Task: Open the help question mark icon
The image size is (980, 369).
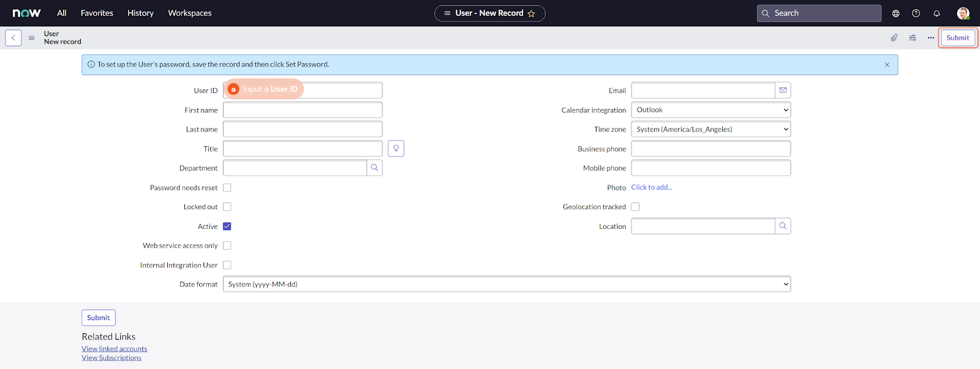Action: click(x=916, y=13)
